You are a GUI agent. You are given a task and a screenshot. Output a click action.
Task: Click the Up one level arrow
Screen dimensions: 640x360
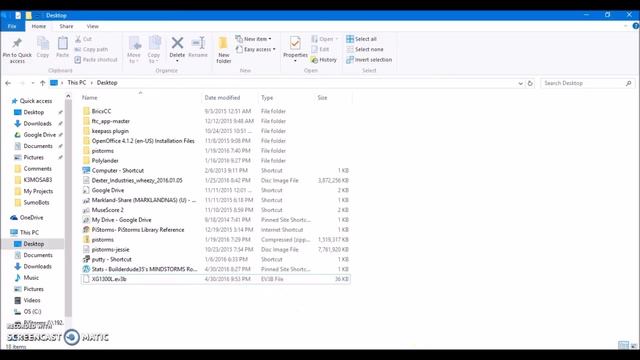coord(42,83)
